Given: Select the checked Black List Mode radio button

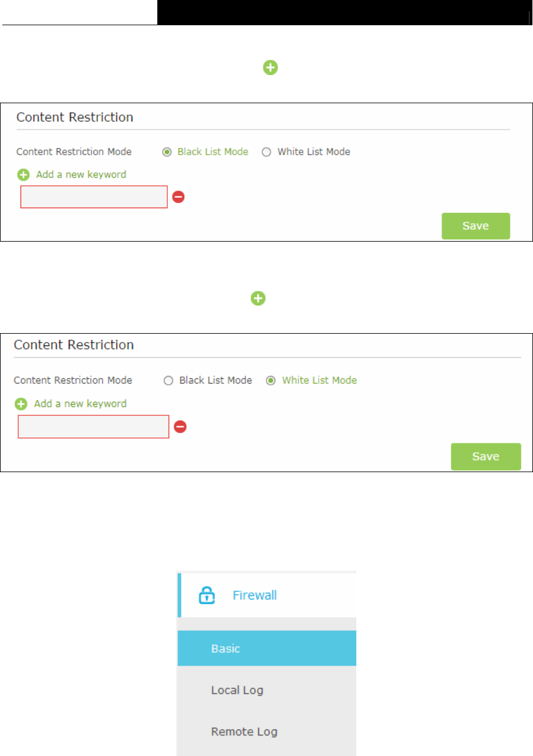Looking at the screenshot, I should click(167, 152).
